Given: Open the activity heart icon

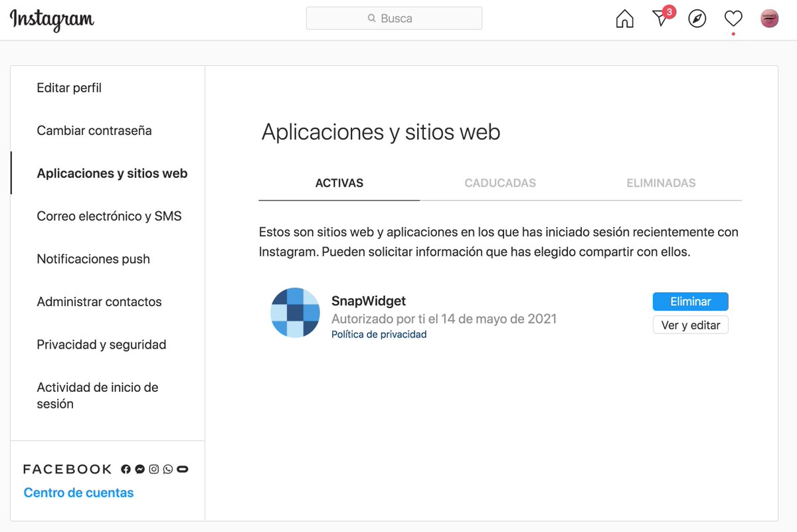Looking at the screenshot, I should (x=733, y=19).
